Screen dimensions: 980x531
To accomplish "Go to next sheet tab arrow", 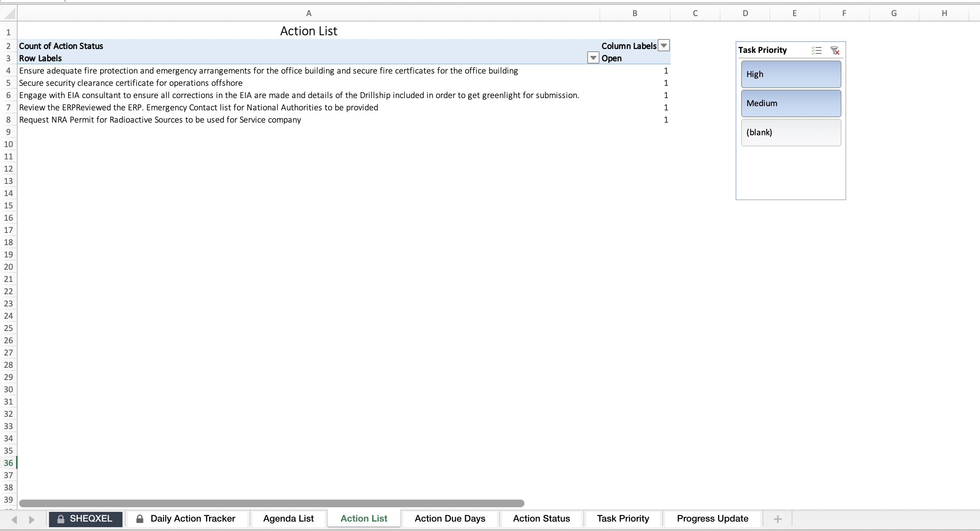I will pyautogui.click(x=32, y=520).
